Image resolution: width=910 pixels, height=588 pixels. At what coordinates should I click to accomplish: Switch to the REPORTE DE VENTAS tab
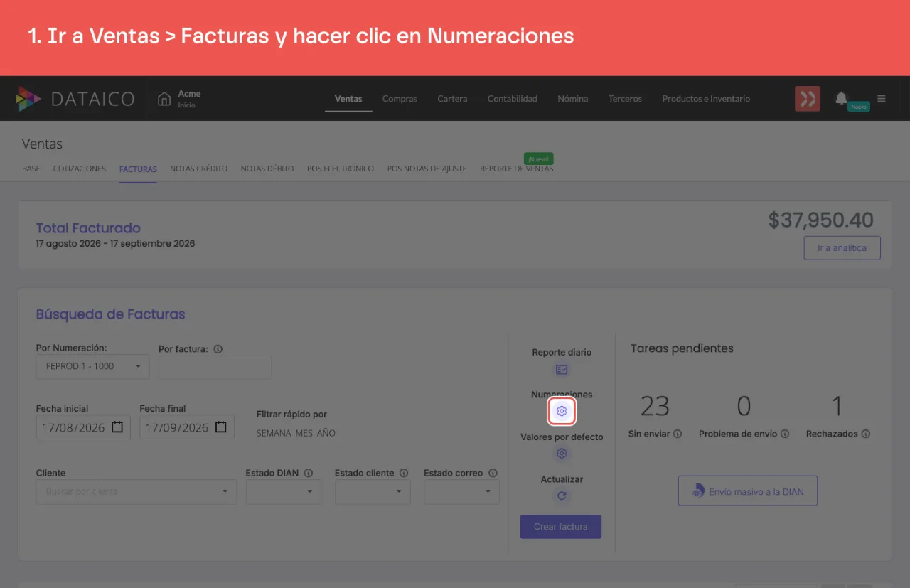pos(517,169)
